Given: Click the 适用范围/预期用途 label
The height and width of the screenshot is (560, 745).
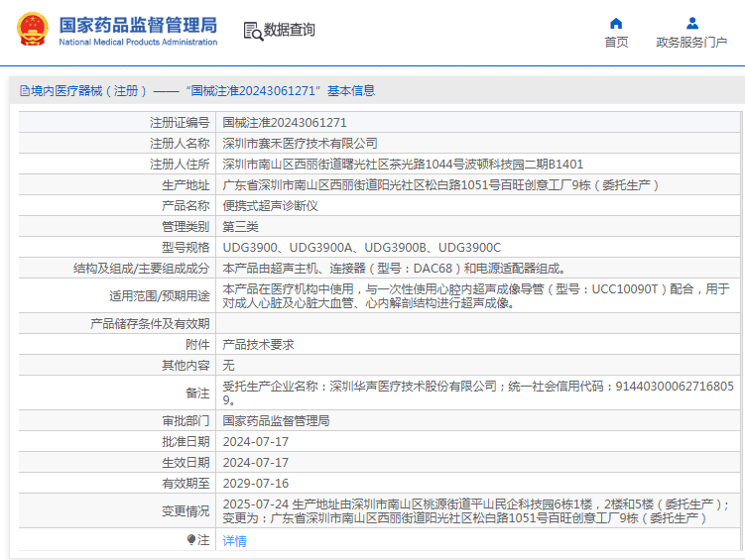Looking at the screenshot, I should tap(159, 296).
